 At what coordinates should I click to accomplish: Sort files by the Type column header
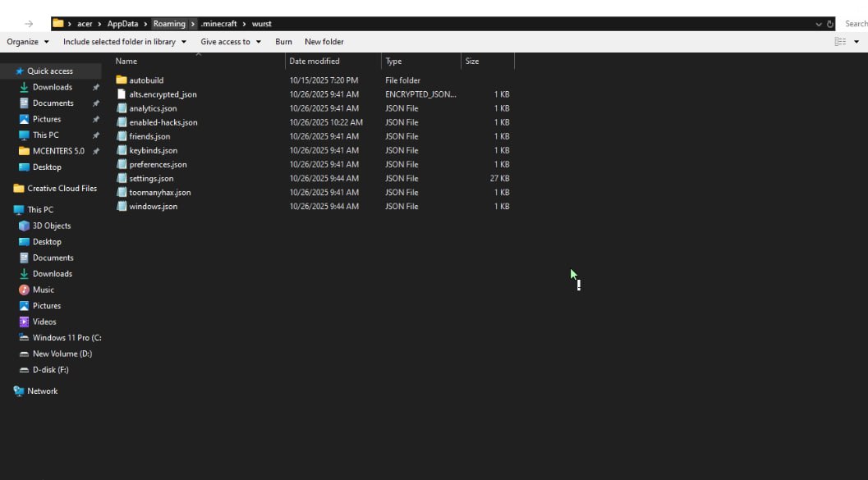[x=394, y=62]
